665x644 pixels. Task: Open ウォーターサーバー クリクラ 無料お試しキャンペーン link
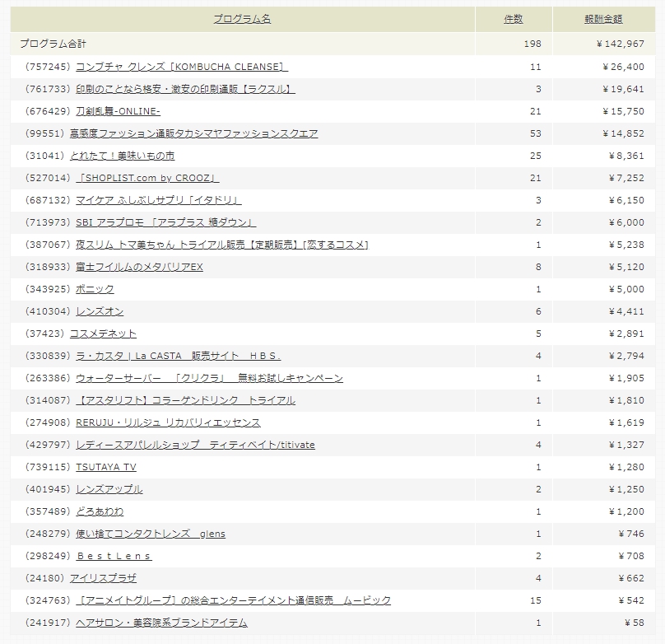[x=210, y=378]
